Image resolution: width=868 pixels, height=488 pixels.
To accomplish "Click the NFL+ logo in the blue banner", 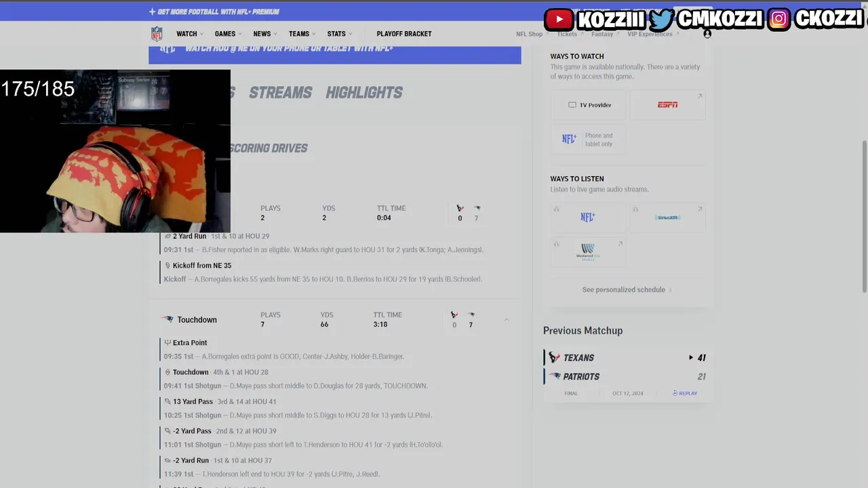I will point(167,48).
